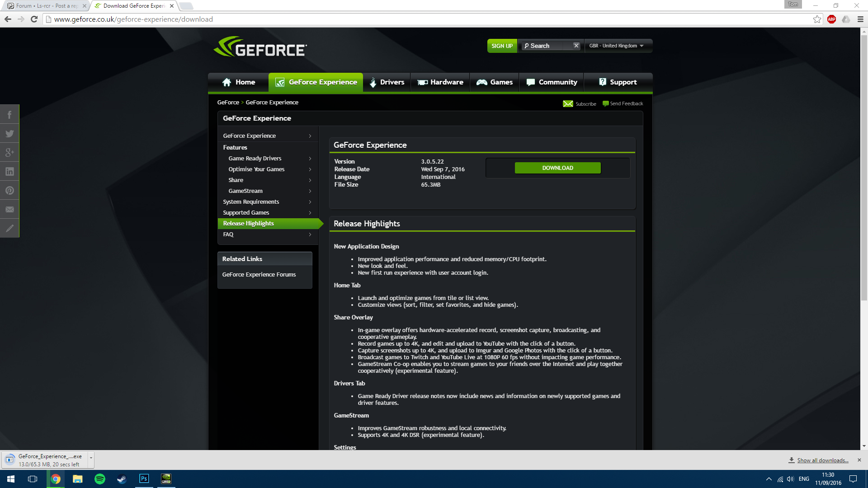The height and width of the screenshot is (488, 868).
Task: Click the page vertical scrollbar thumb
Action: coord(864,167)
